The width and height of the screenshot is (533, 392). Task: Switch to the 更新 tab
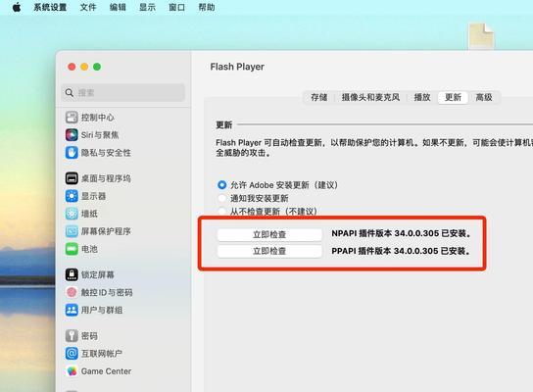(x=453, y=98)
